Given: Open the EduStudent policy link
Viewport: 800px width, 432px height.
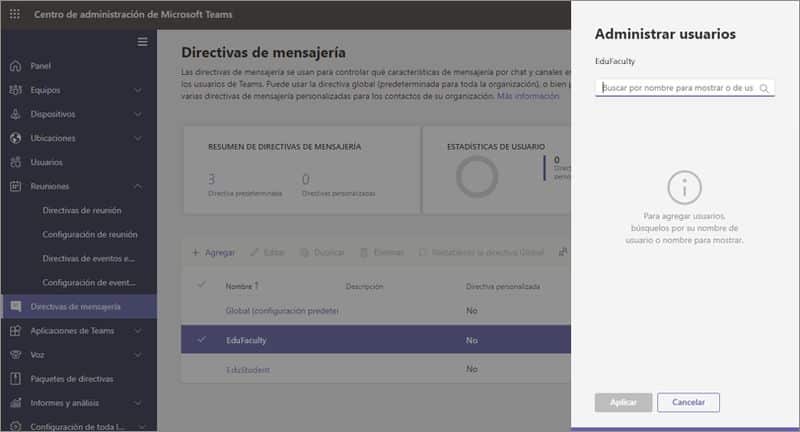Looking at the screenshot, I should click(248, 370).
